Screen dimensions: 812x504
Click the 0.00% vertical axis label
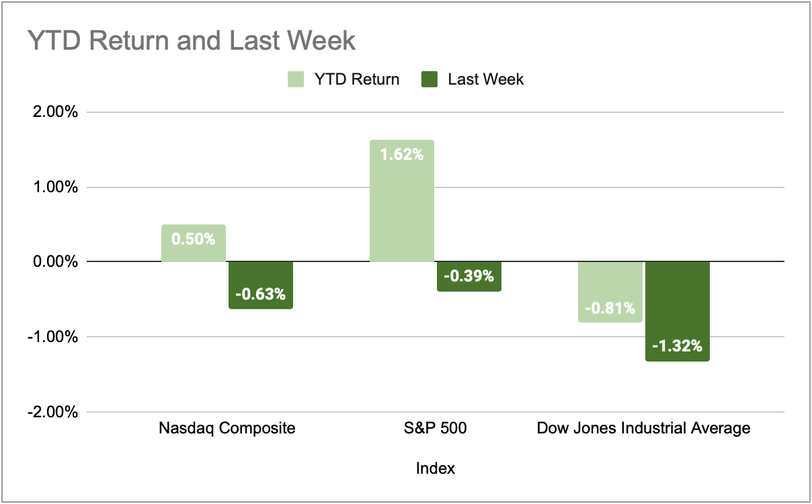[54, 261]
